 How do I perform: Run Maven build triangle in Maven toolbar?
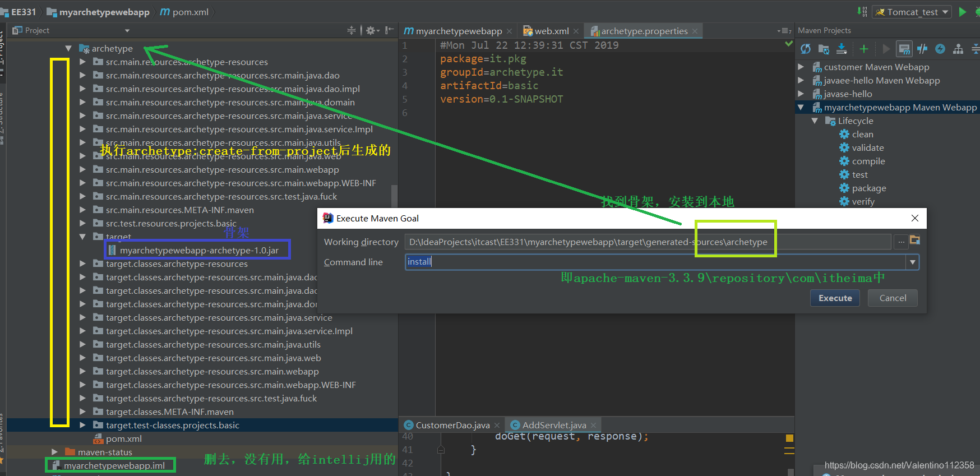point(886,49)
